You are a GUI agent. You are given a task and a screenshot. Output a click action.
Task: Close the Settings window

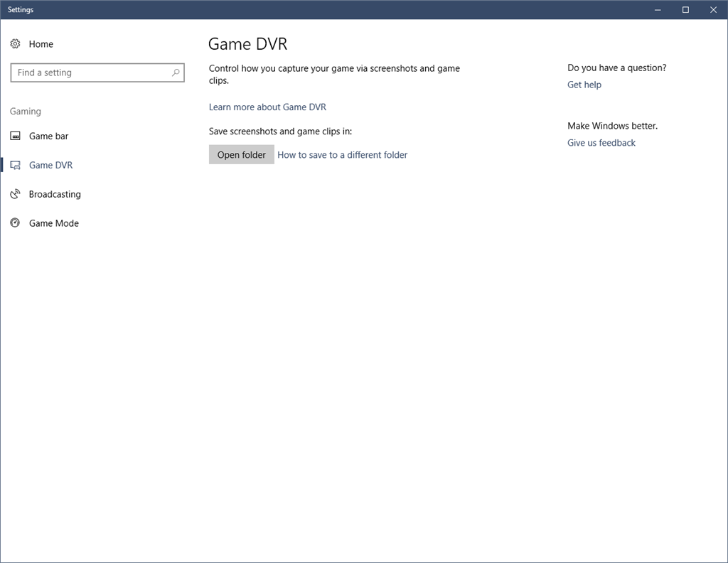coord(713,10)
